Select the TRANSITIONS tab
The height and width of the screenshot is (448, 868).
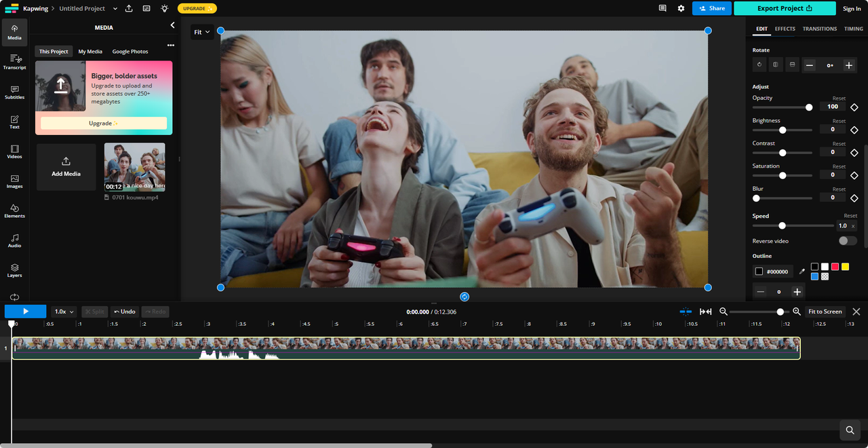click(820, 29)
